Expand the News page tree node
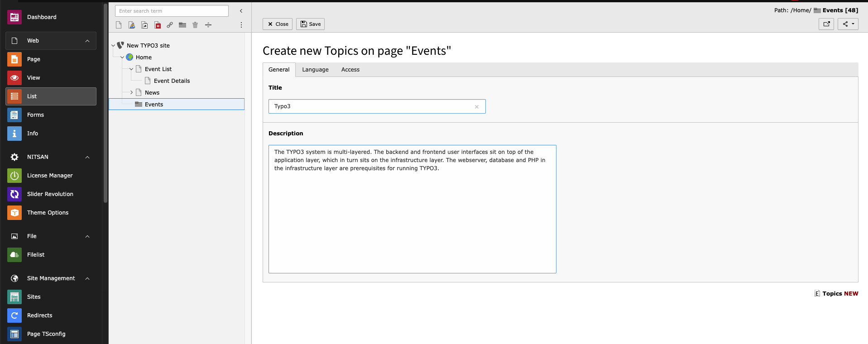This screenshot has height=344, width=868. (131, 92)
